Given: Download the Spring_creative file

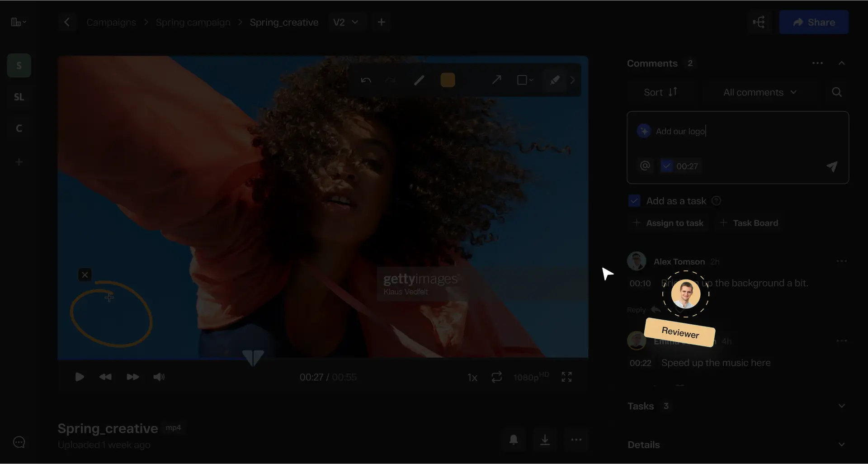Looking at the screenshot, I should 545,440.
